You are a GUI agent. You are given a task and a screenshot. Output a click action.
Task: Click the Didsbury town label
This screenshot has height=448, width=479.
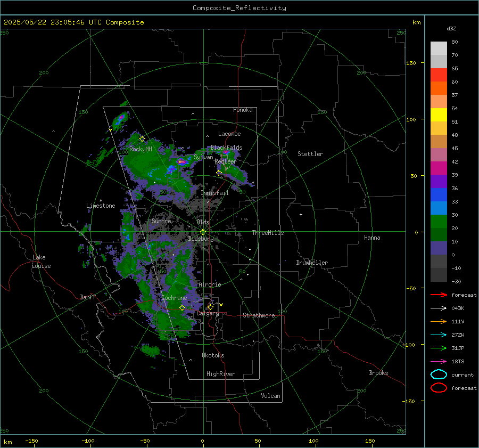click(x=201, y=239)
